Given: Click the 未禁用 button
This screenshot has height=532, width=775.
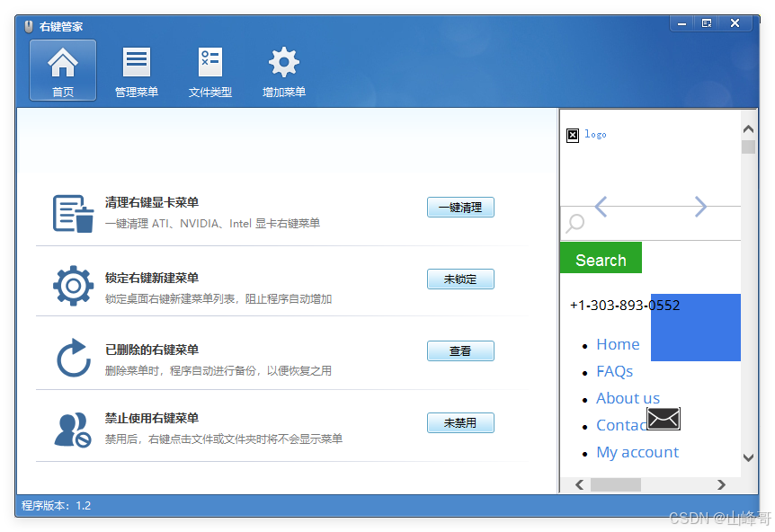Looking at the screenshot, I should click(x=460, y=423).
